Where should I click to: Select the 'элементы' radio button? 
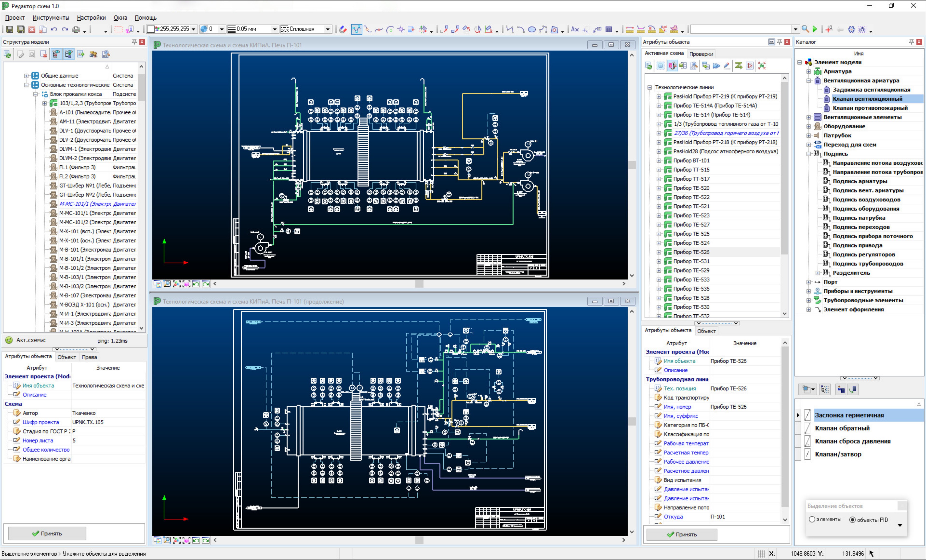pyautogui.click(x=812, y=520)
